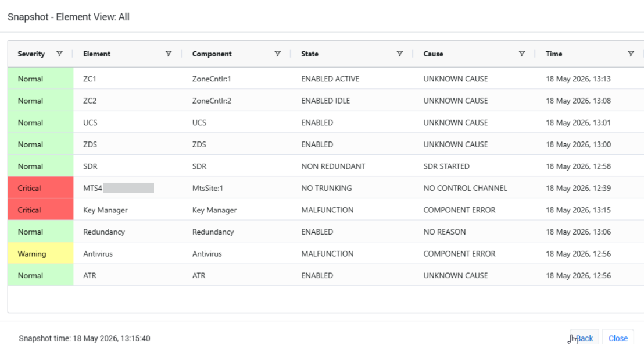Click the ENABLED ACTIVE state cell
Viewport: 644px width, 344px height.
coord(352,79)
